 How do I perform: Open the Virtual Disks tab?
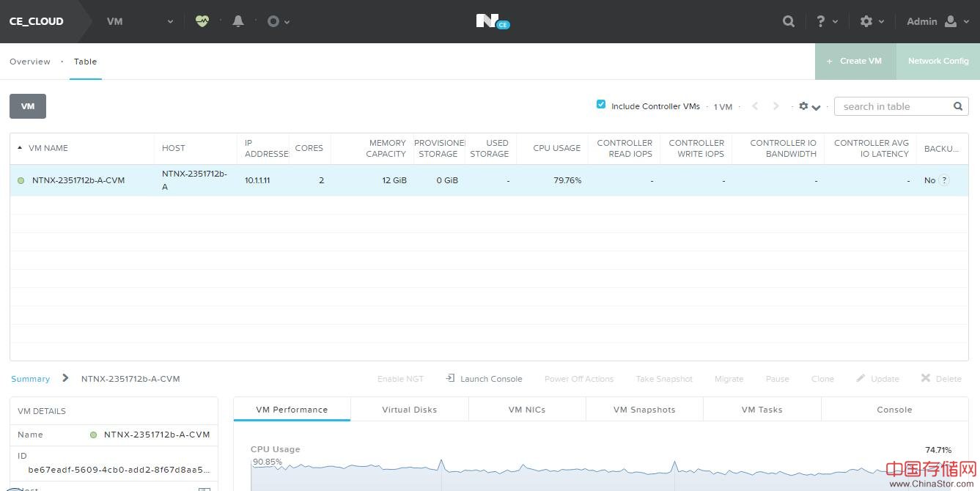click(409, 410)
